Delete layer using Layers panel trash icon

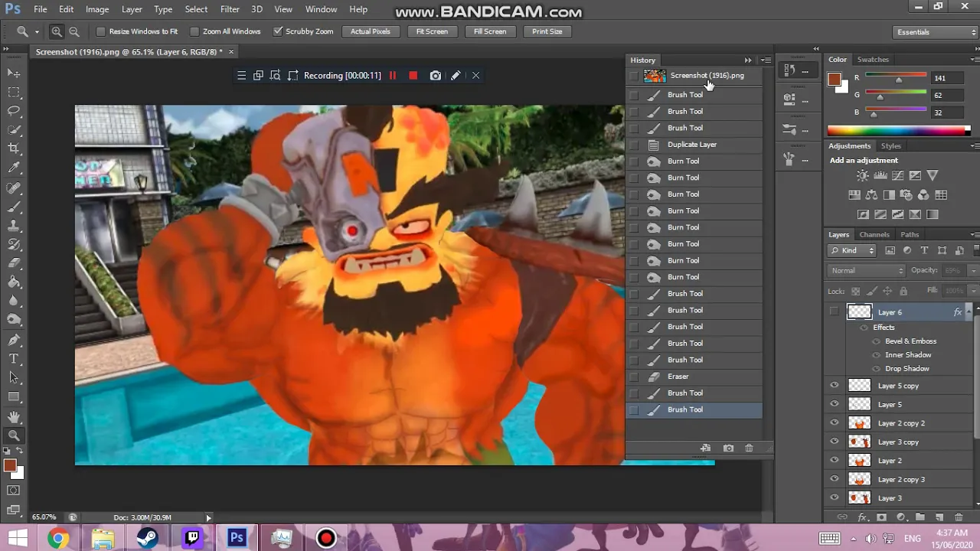(959, 517)
